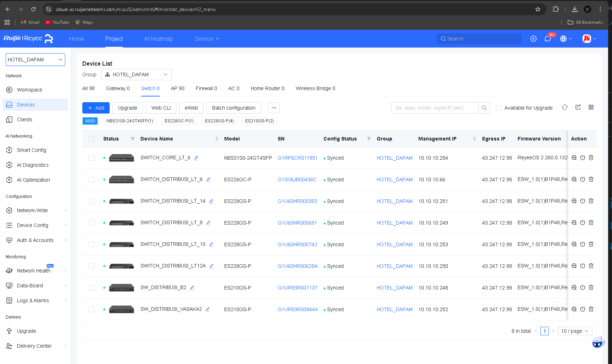Expand the Service menu in top bar
Screen dimensions: 612x364
click(x=206, y=39)
